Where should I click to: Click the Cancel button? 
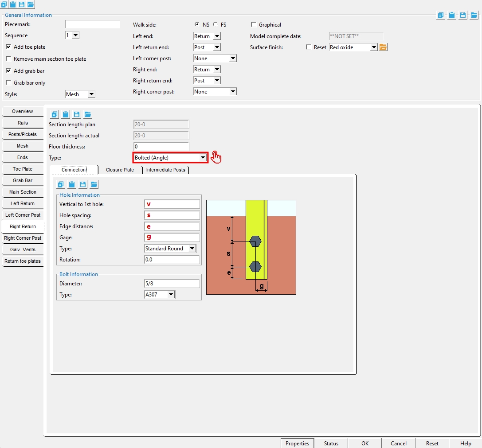398,444
